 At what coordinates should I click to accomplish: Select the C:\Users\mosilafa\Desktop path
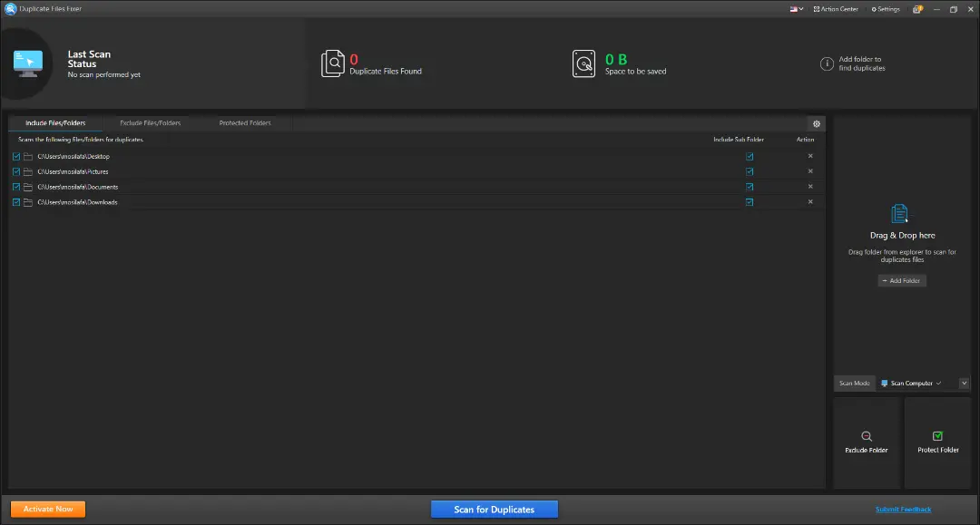coord(73,157)
